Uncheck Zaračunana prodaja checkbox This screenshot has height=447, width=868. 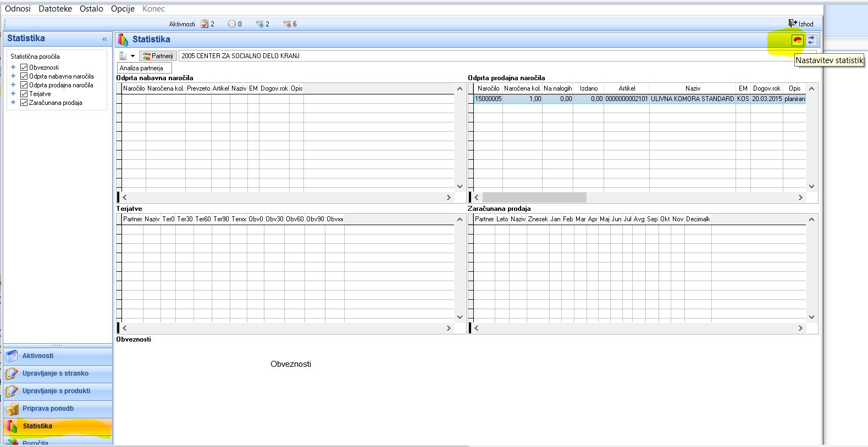pos(24,103)
